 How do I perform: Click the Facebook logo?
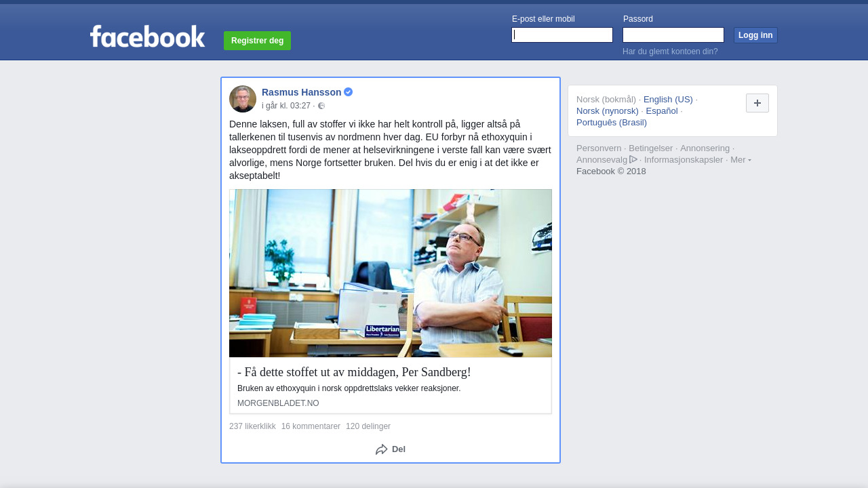[x=147, y=36]
